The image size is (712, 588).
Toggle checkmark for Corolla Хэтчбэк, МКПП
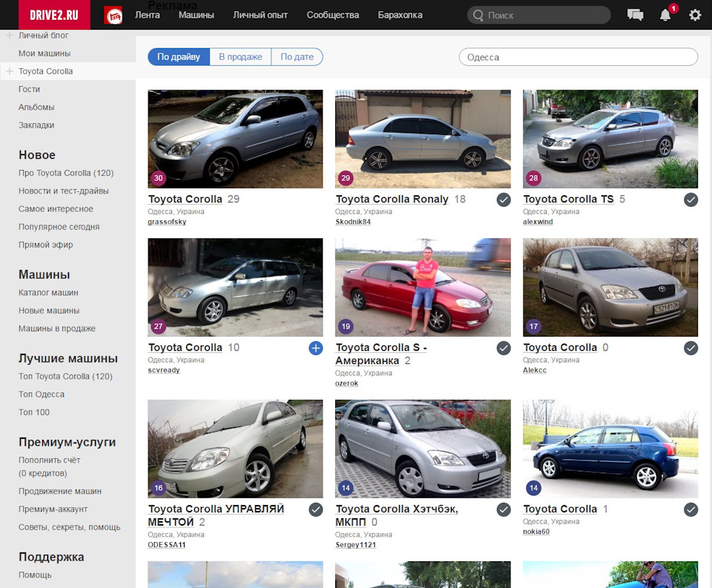click(x=503, y=510)
